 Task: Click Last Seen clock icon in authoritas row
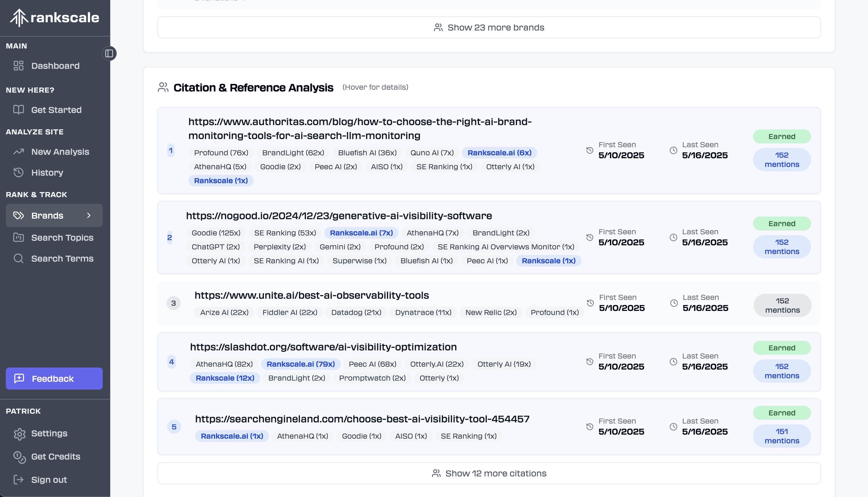click(x=673, y=150)
